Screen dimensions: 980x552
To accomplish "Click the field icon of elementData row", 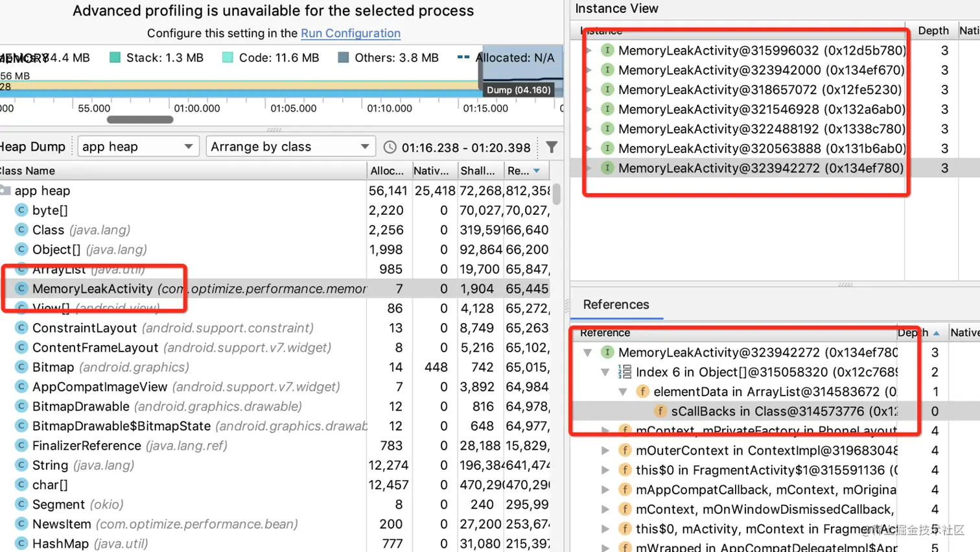I will 642,391.
